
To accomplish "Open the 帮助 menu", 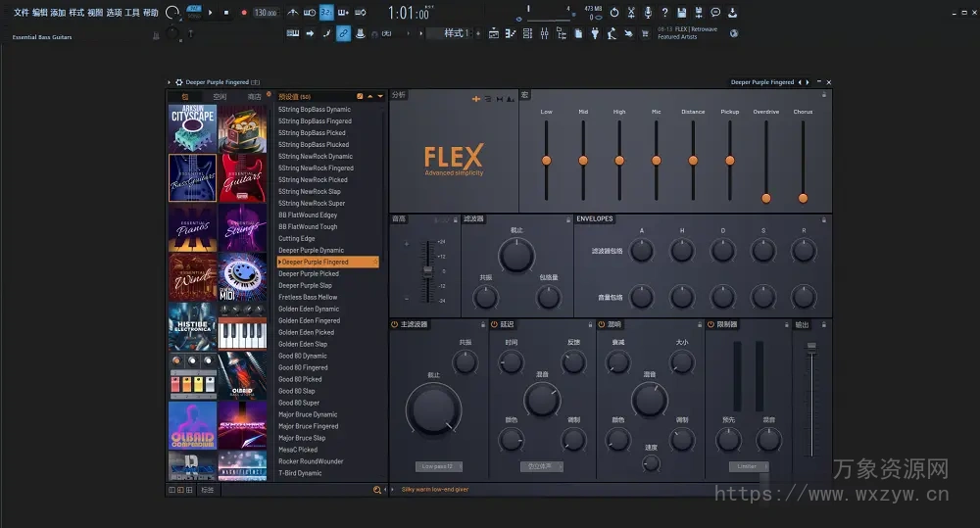I will [x=151, y=13].
